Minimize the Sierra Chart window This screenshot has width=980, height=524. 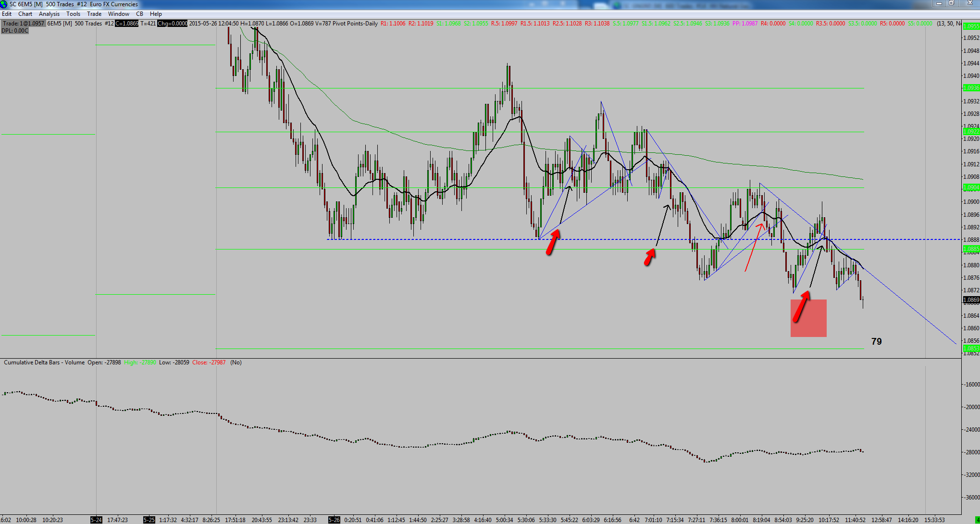click(x=939, y=3)
